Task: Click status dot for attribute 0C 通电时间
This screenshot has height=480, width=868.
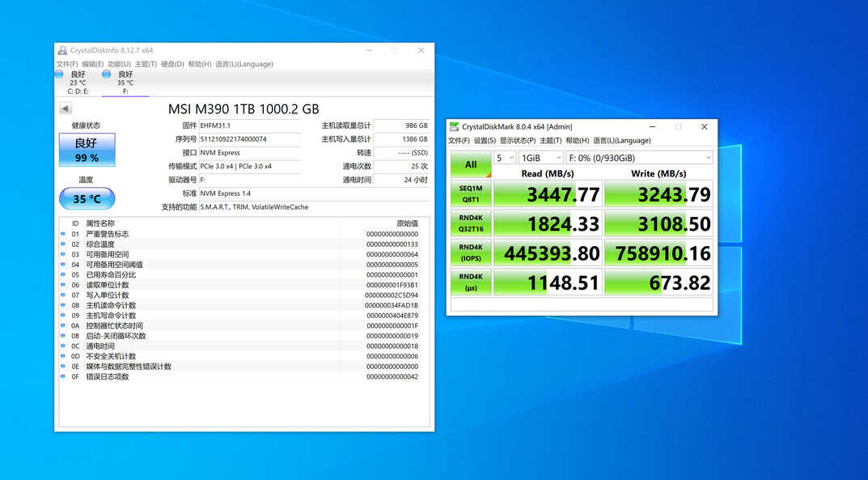Action: (63, 346)
